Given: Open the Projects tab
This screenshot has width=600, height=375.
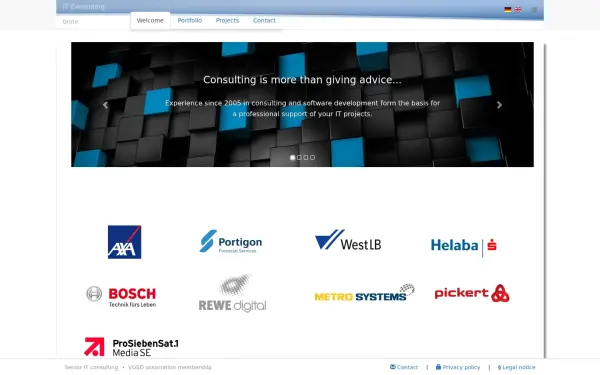Looking at the screenshot, I should 227,21.
